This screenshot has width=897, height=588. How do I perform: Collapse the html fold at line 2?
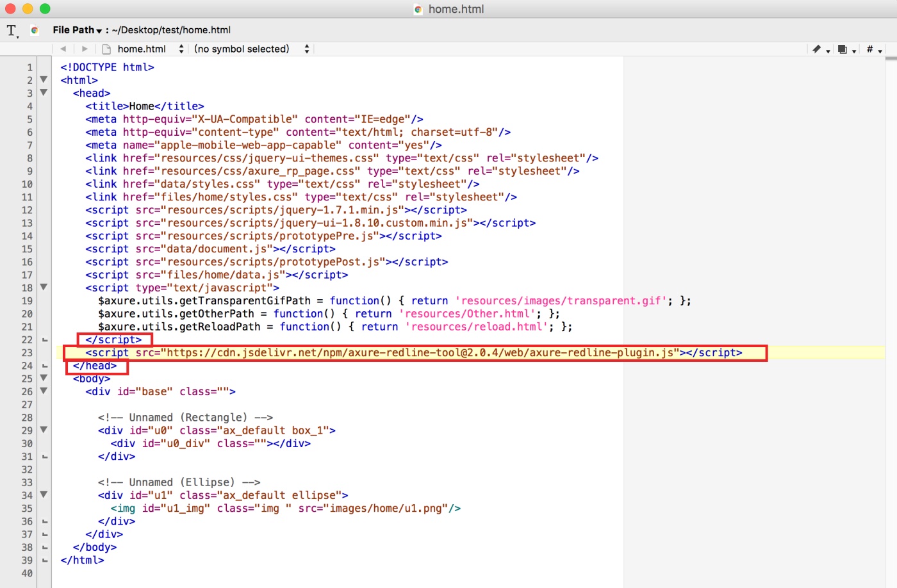(x=44, y=80)
